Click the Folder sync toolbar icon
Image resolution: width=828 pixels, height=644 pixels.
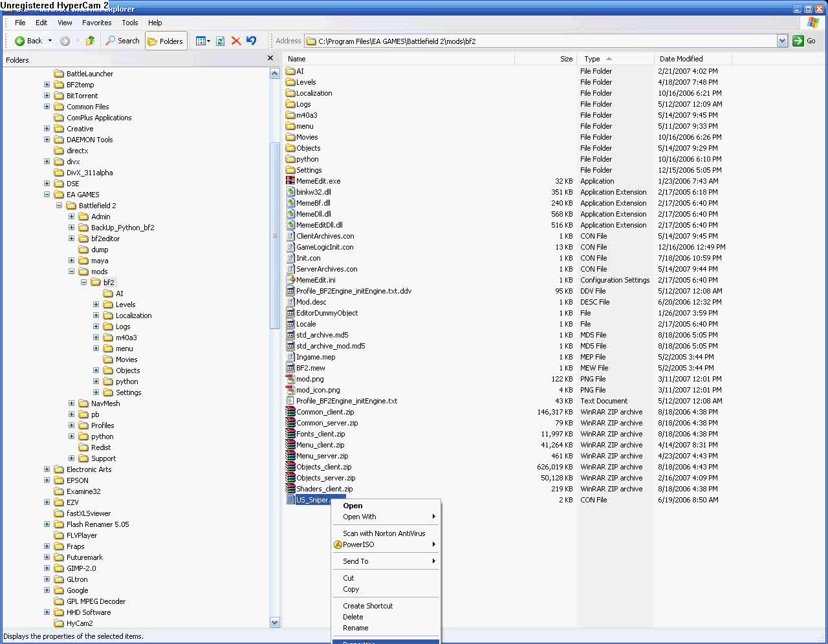coord(220,41)
